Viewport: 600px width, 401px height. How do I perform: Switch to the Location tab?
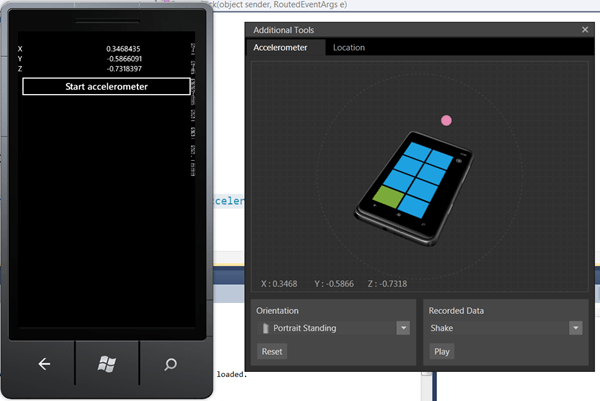349,47
